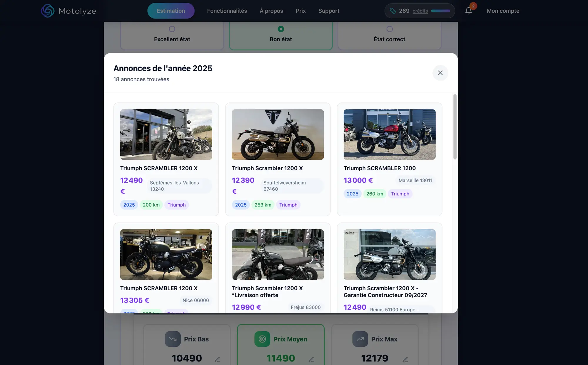Select the Prix Max trend-up icon
Viewport: 588px width, 365px height.
point(360,339)
